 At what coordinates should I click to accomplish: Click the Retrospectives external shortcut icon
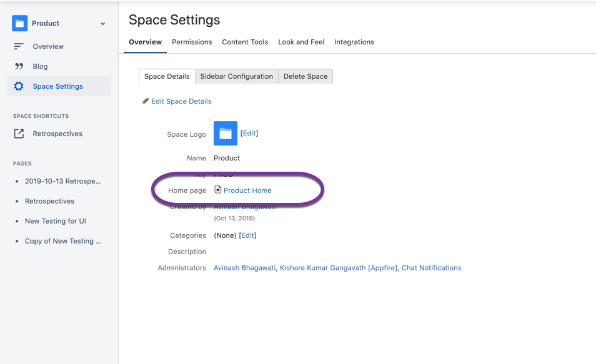tap(19, 134)
